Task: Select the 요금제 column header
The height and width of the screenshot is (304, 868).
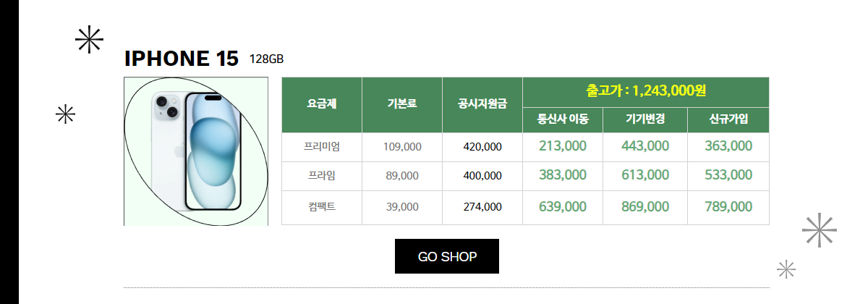Action: 322,105
